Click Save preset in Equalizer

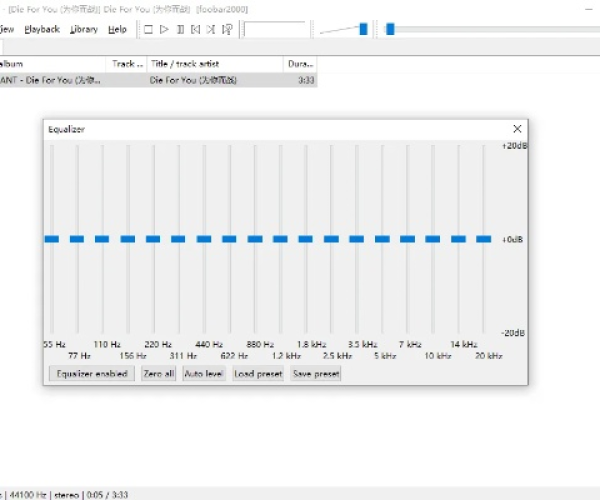point(315,374)
